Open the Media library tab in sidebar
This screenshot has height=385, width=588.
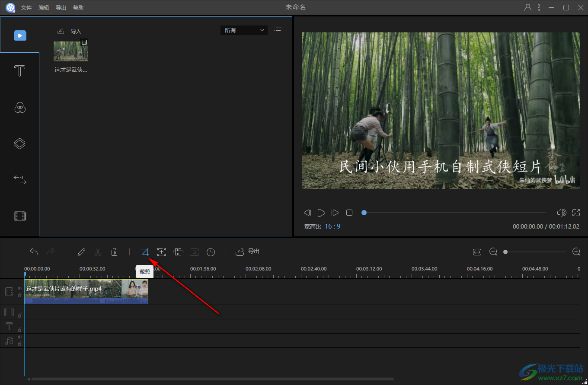point(20,35)
